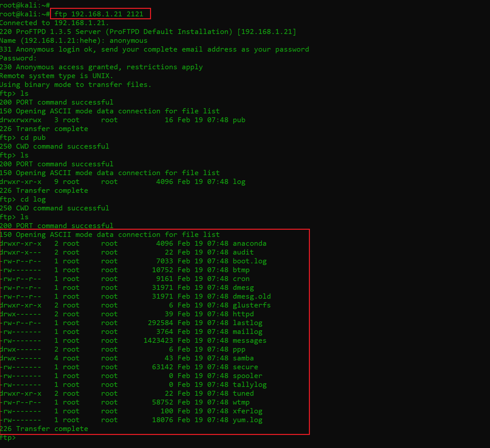Click the ftp 192.168.1.21 2121 command
The width and height of the screenshot is (490, 448).
99,14
